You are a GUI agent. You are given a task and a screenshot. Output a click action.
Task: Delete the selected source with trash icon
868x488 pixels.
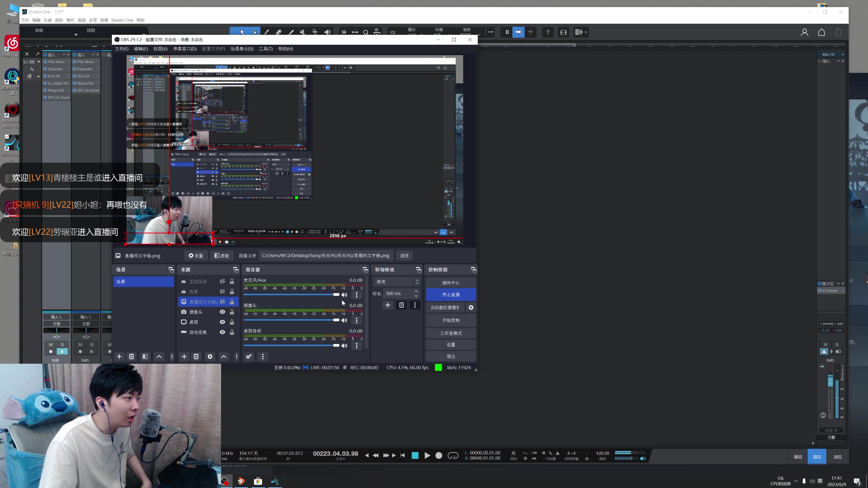point(196,357)
